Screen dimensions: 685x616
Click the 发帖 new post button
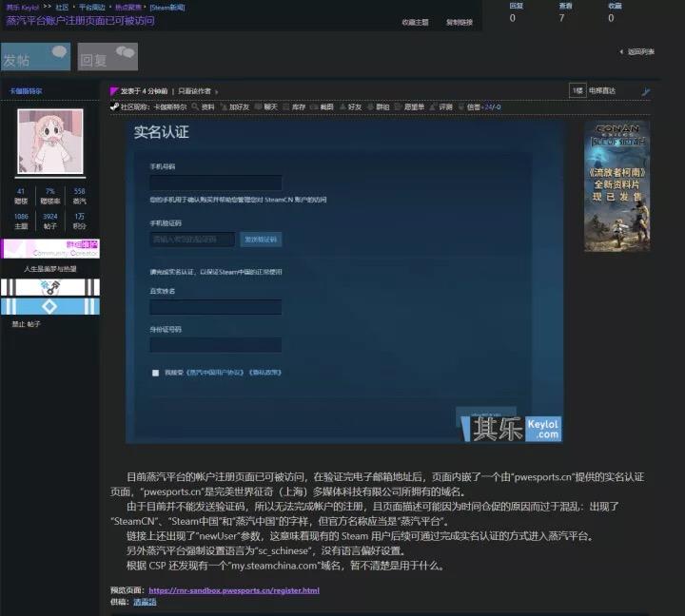35,56
